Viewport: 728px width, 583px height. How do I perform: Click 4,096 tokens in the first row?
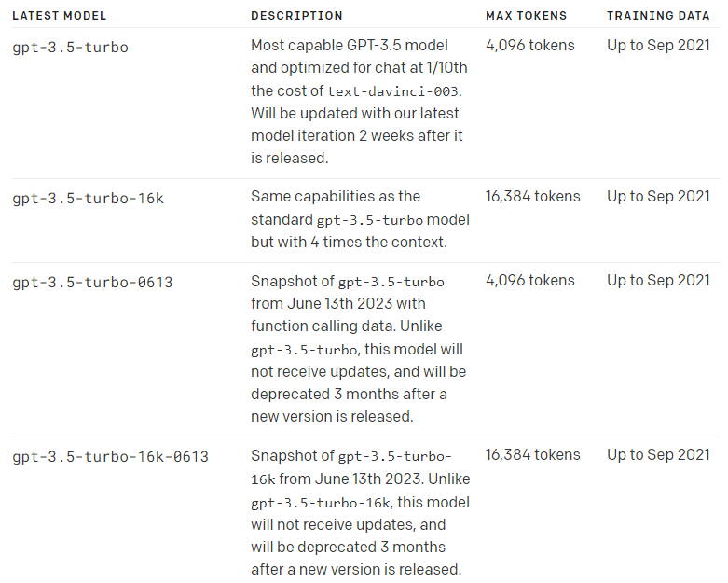(x=530, y=46)
